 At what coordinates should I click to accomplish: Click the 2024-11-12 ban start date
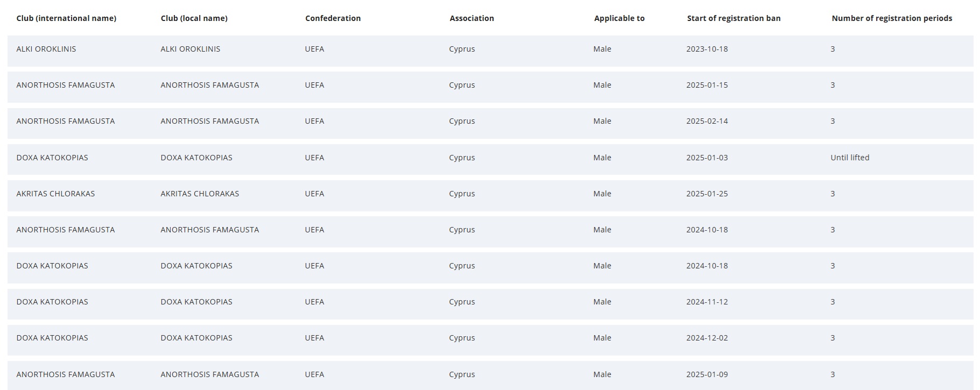pos(707,302)
